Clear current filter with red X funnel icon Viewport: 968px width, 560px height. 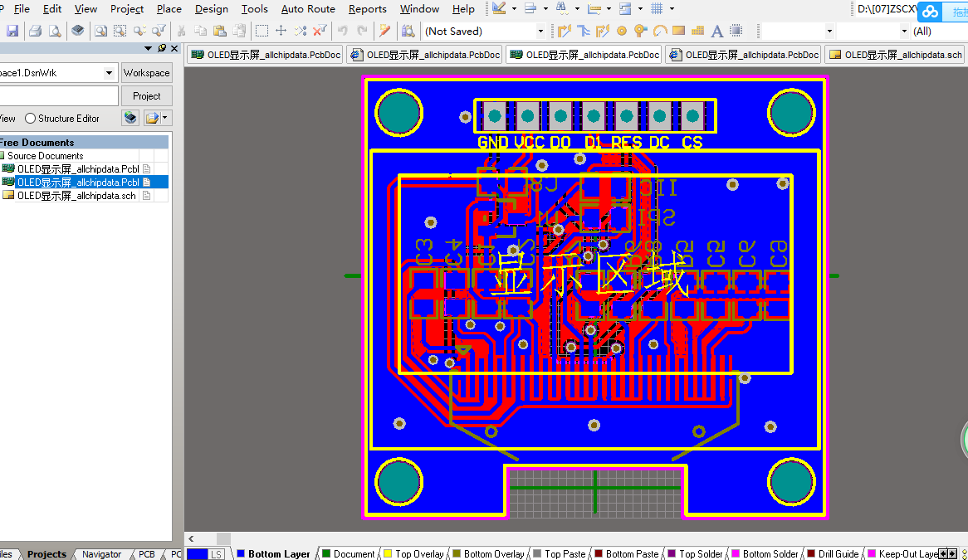tap(320, 31)
